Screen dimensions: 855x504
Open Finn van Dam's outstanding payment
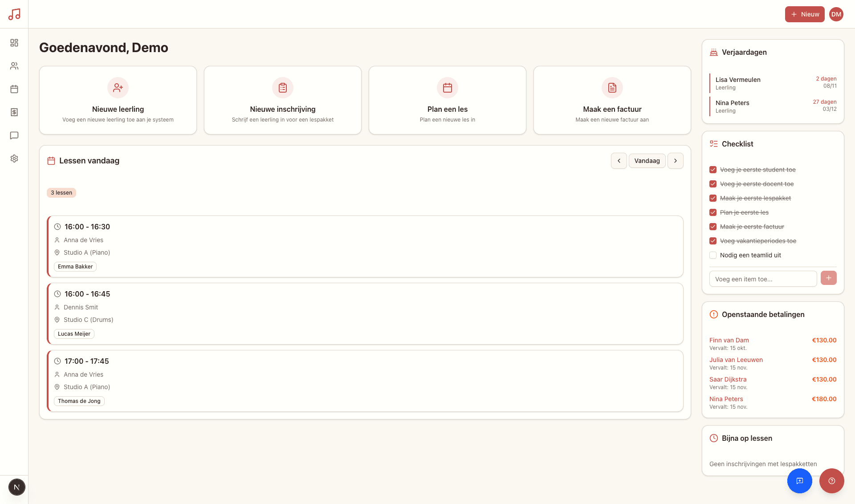(729, 340)
